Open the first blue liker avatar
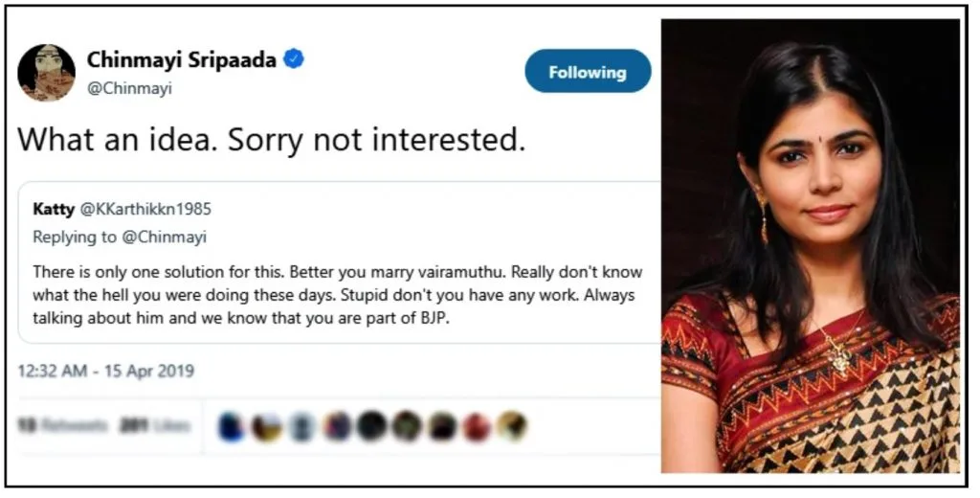Viewport: 980px width, 498px height. tap(232, 426)
